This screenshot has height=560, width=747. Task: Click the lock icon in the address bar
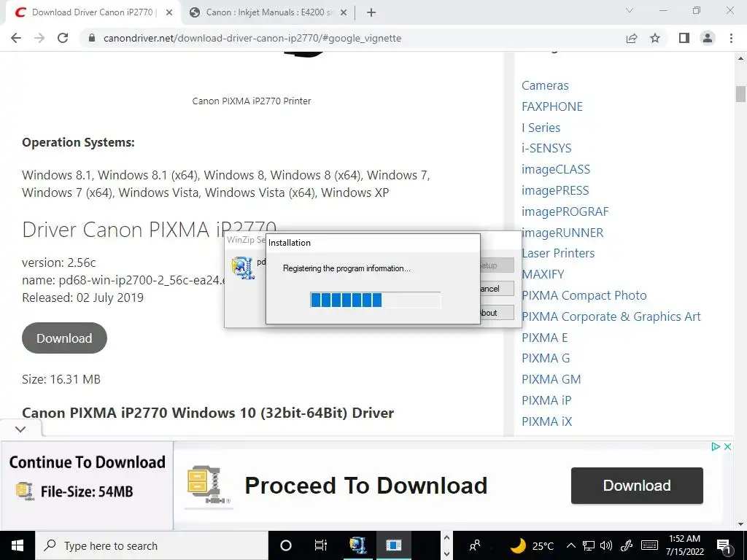[93, 38]
